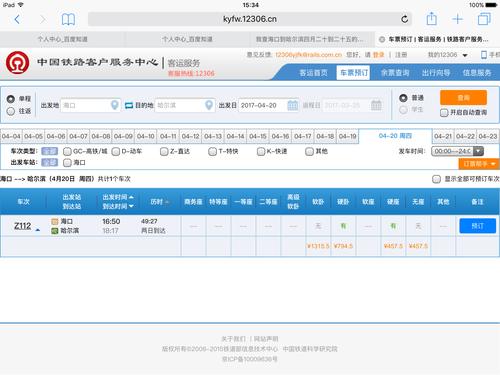
Task: Open the Safari tab overview icon
Action: click(484, 19)
